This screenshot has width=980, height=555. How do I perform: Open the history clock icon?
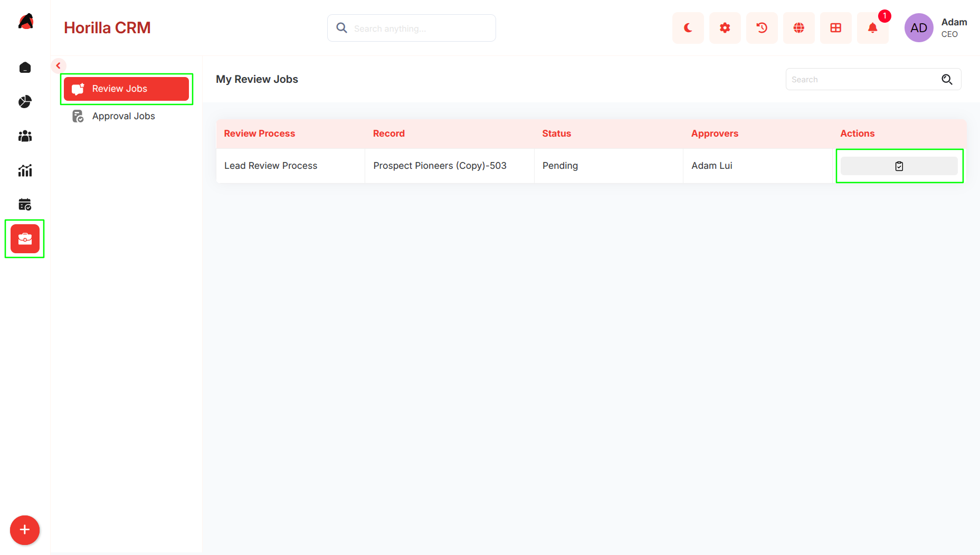[762, 28]
